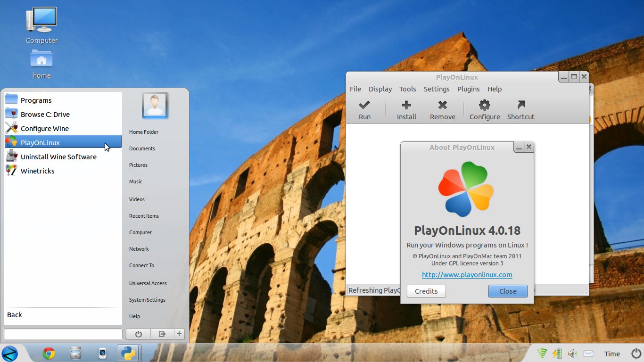This screenshot has height=362, width=644.
Task: Click the Credits button
Action: pyautogui.click(x=426, y=291)
